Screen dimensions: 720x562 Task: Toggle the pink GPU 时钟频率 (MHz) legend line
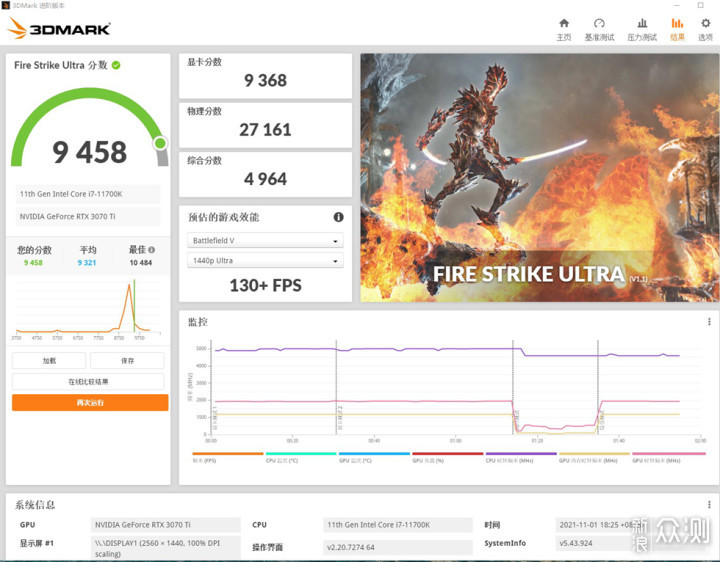669,457
